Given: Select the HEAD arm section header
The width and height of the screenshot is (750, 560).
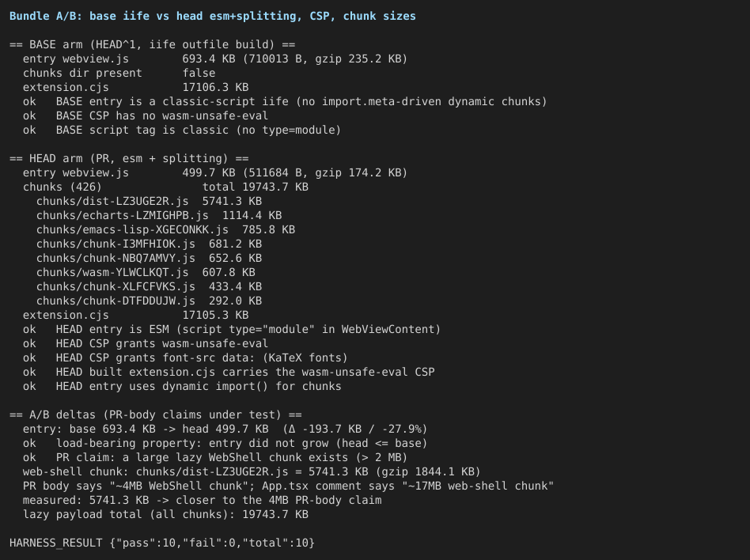Looking at the screenshot, I should coord(129,158).
